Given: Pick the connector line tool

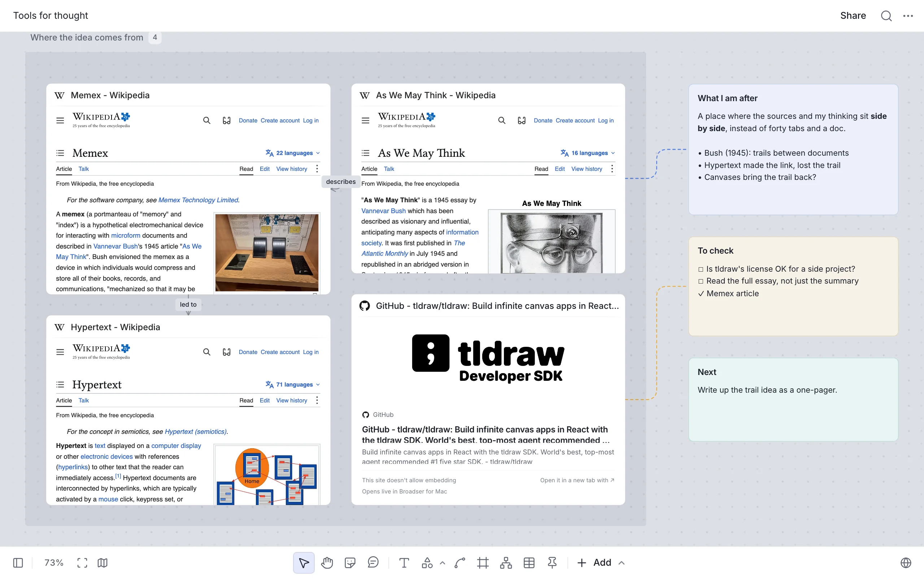Looking at the screenshot, I should click(x=460, y=563).
